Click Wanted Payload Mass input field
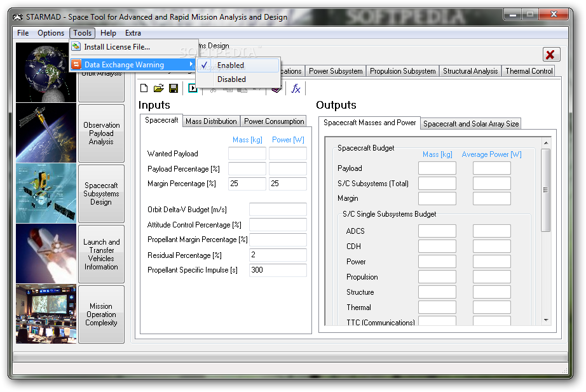The height and width of the screenshot is (392, 586). click(x=247, y=154)
